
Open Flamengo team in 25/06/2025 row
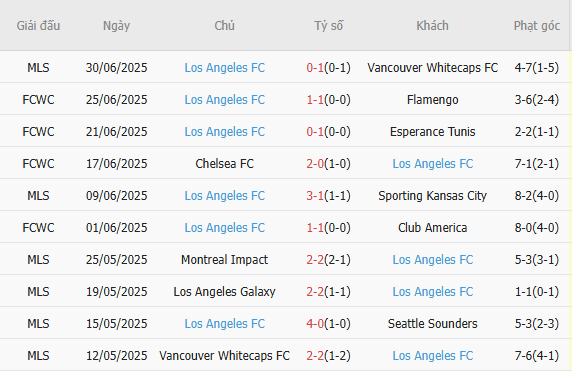tap(433, 100)
